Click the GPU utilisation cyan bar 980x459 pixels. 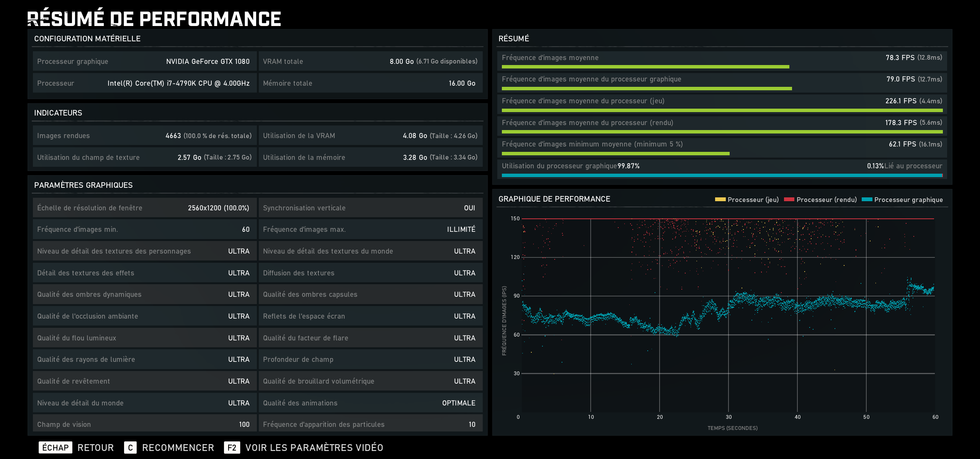(x=722, y=176)
